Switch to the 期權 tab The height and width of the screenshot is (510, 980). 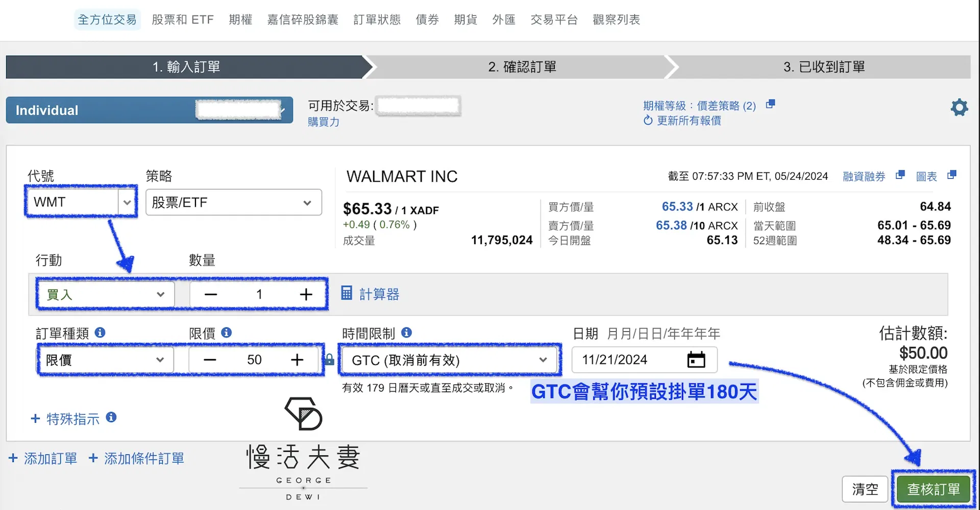pyautogui.click(x=240, y=20)
